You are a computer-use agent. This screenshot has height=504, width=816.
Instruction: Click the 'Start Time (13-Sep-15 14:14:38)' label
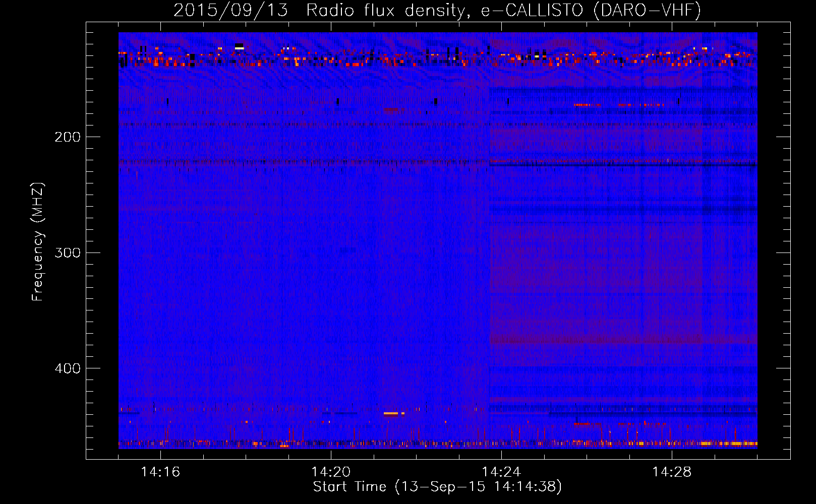[x=437, y=487]
